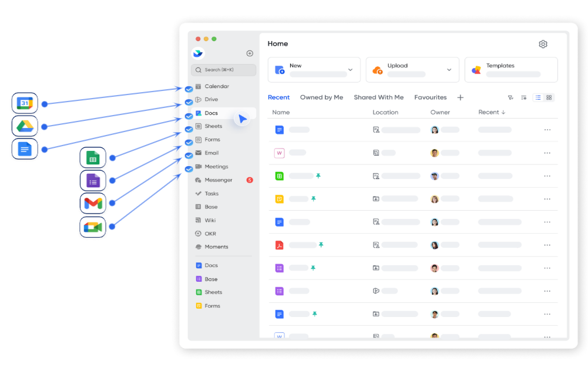This screenshot has height=368, width=588.
Task: Click the Google Forms icon
Action: [93, 181]
